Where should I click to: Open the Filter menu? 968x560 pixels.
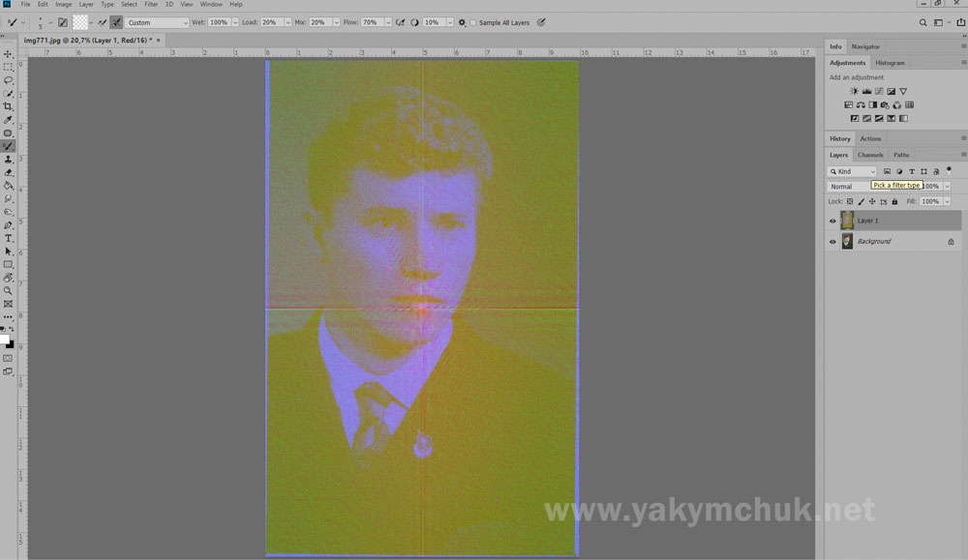tap(151, 4)
